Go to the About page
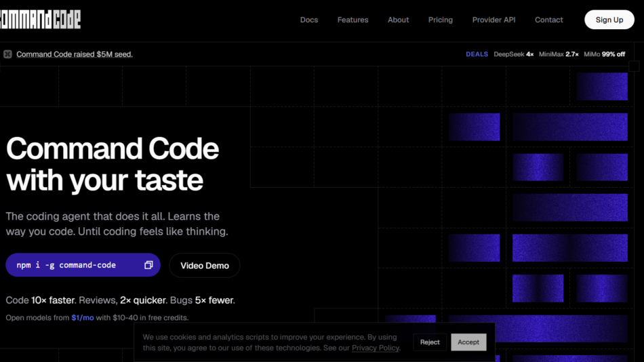The height and width of the screenshot is (362, 644). coord(398,20)
